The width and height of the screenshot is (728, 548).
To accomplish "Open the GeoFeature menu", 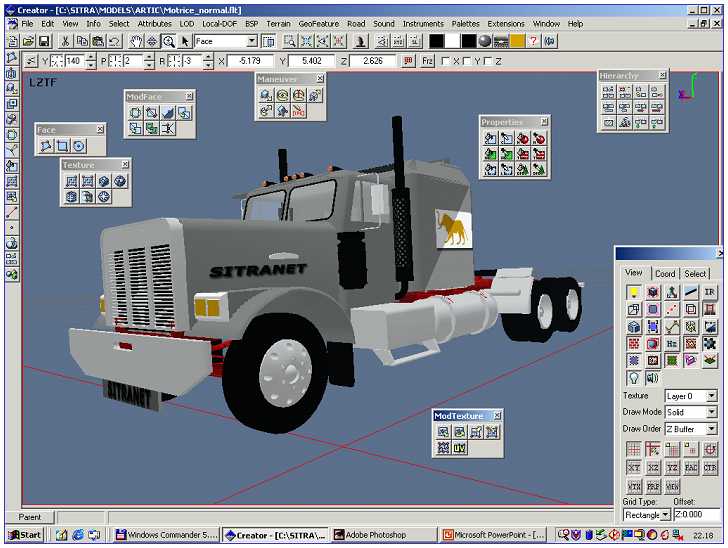I will pyautogui.click(x=318, y=24).
